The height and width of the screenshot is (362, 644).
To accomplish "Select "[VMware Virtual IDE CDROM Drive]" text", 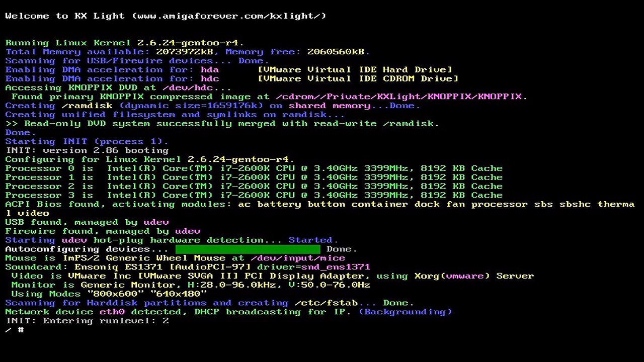I will click(358, 79).
